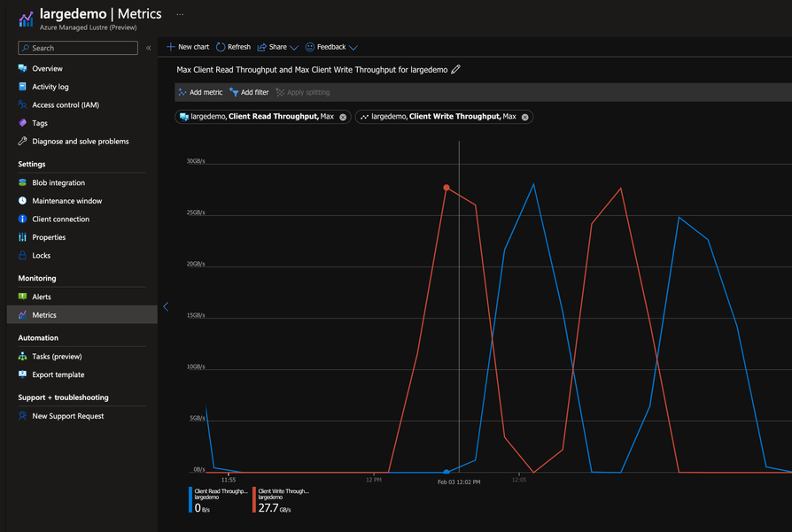Click Add metric
This screenshot has width=792, height=532.
[x=200, y=92]
